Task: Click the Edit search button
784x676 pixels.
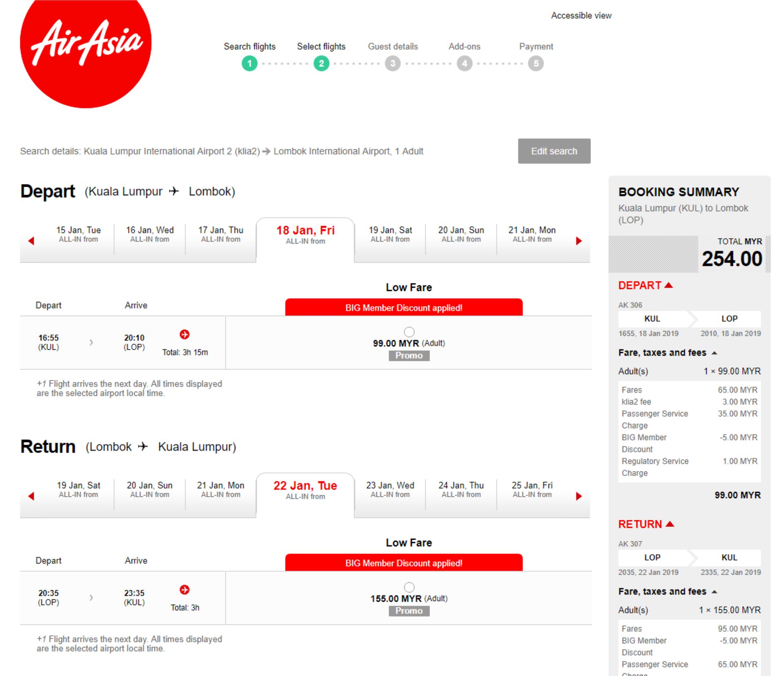Action: pos(554,151)
